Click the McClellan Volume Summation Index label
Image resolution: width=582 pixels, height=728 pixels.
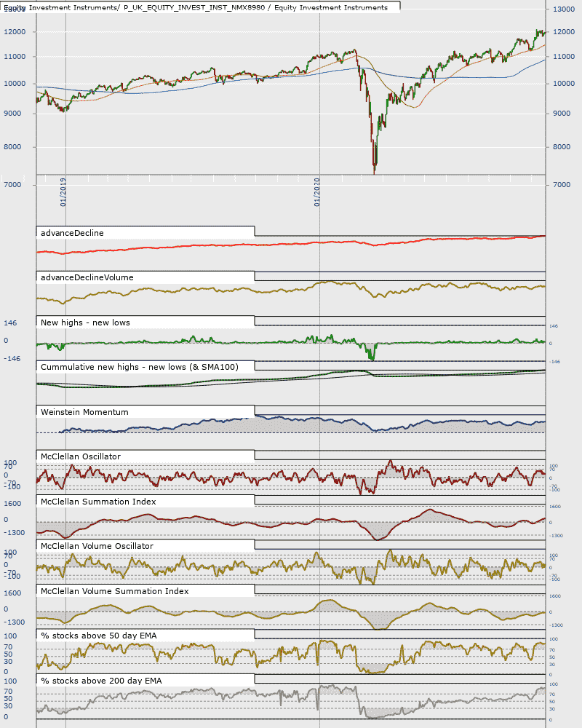pyautogui.click(x=115, y=591)
